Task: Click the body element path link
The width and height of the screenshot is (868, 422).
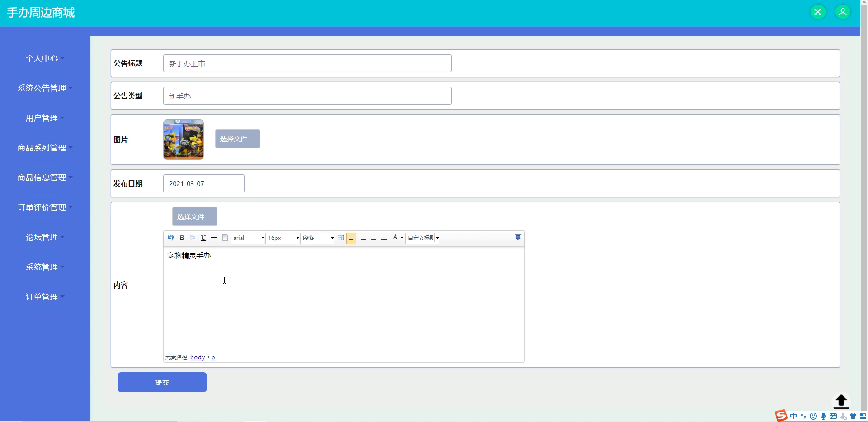Action: point(198,357)
